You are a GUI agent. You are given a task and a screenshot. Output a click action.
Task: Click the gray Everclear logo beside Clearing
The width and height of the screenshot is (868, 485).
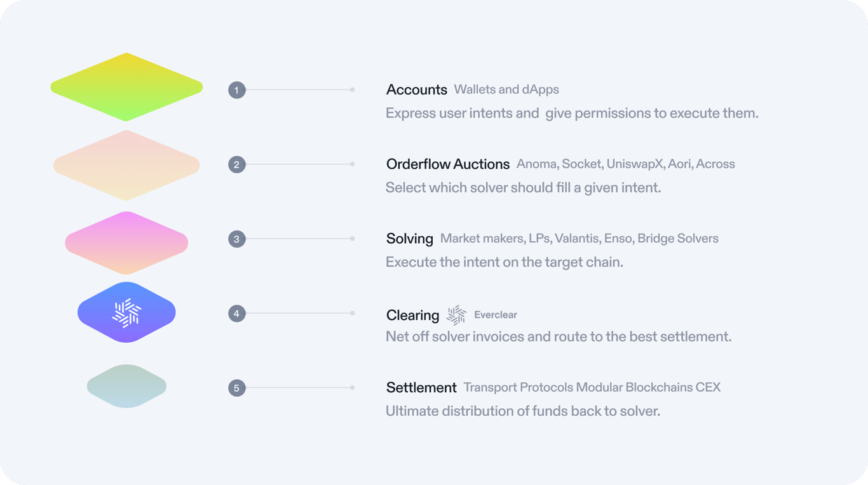[x=456, y=315]
